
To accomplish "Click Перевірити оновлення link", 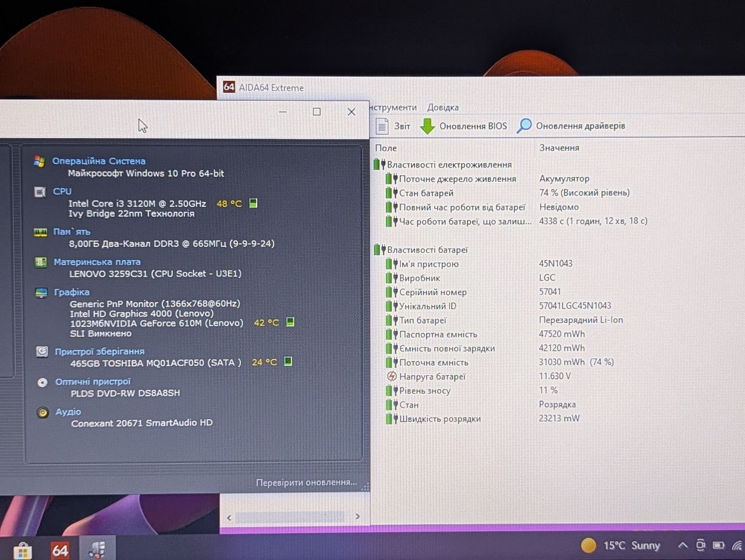I will (x=307, y=482).
